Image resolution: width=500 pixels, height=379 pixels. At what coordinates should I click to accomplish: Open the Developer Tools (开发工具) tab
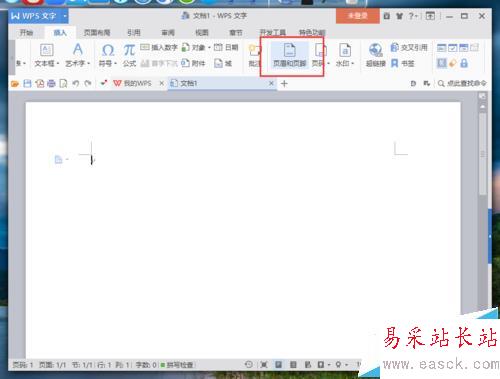(x=272, y=33)
